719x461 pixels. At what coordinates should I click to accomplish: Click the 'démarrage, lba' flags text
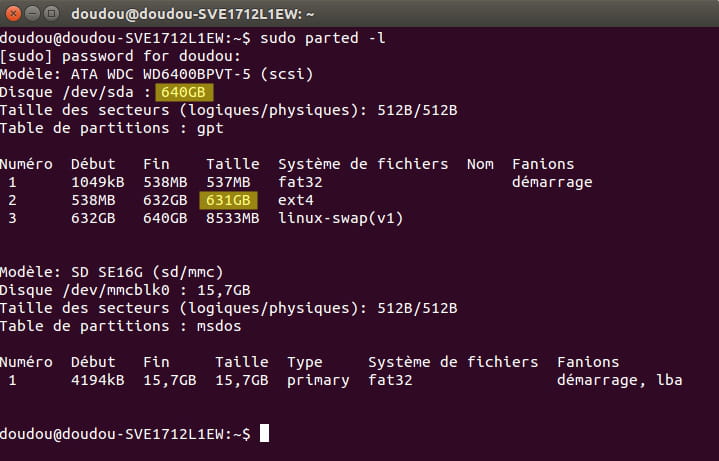coord(619,381)
